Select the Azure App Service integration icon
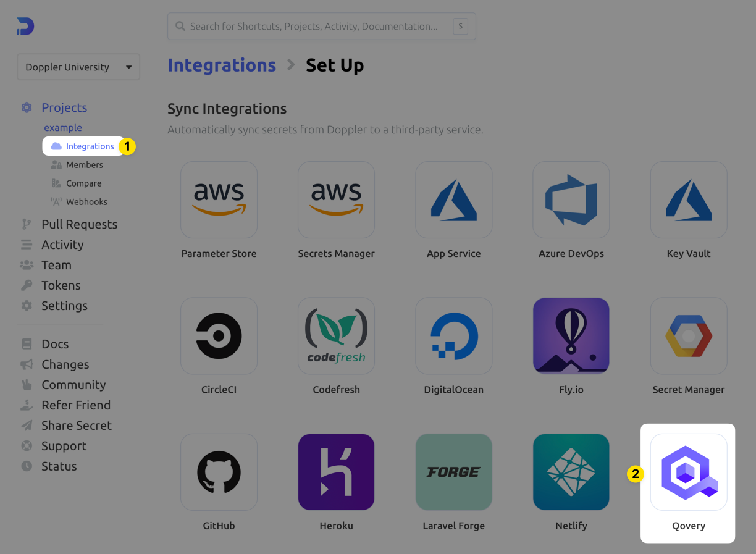 click(x=453, y=200)
